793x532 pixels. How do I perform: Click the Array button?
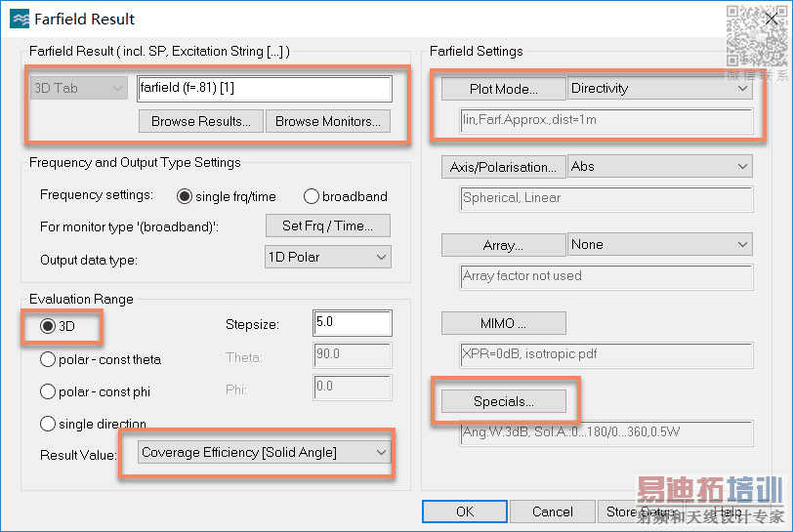coord(503,245)
